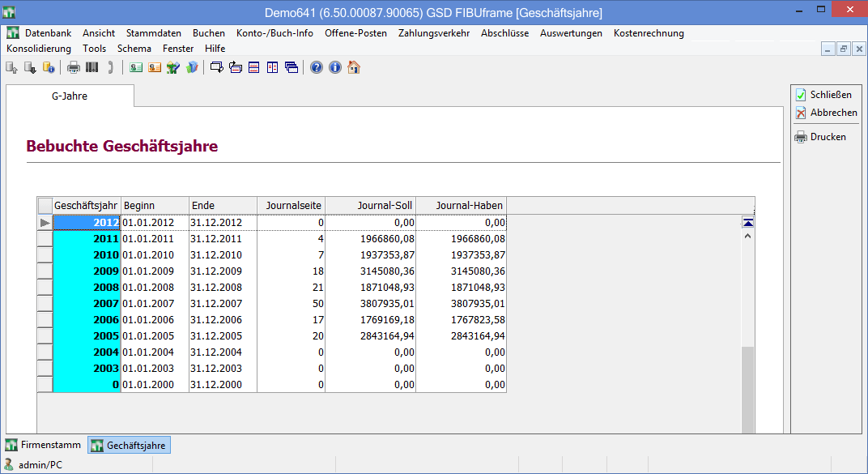Image resolution: width=868 pixels, height=474 pixels.
Task: Switch to Firmenstamm window tab
Action: [x=43, y=445]
